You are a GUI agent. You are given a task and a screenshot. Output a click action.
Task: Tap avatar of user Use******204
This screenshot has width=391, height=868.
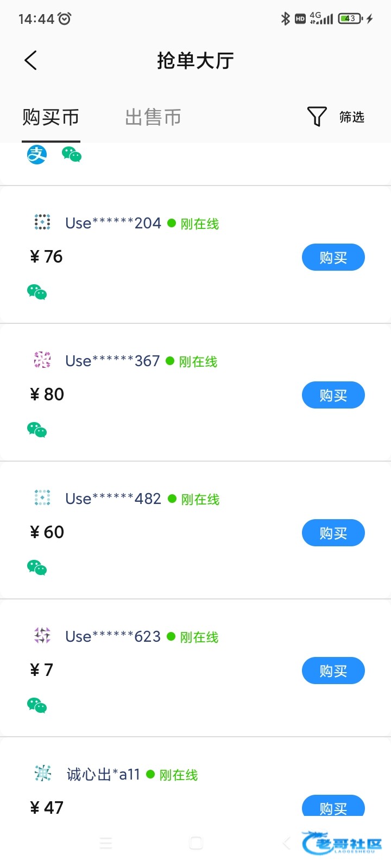coord(42,222)
